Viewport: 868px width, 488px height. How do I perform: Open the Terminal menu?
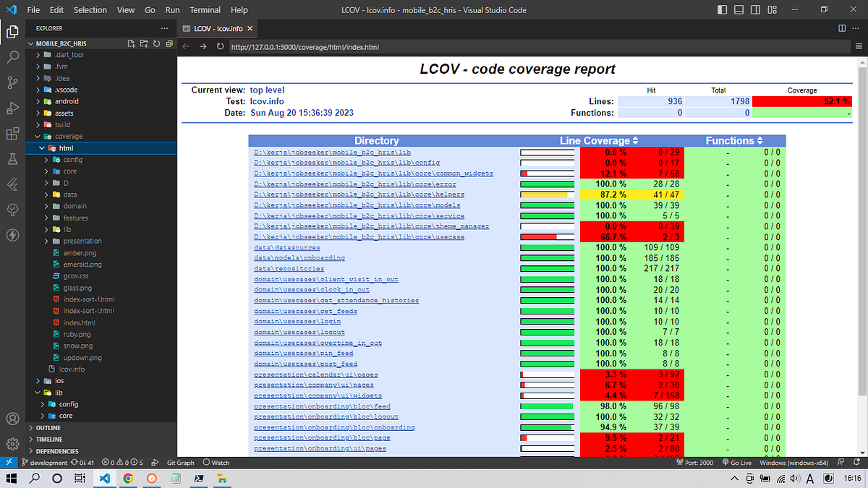[205, 9]
